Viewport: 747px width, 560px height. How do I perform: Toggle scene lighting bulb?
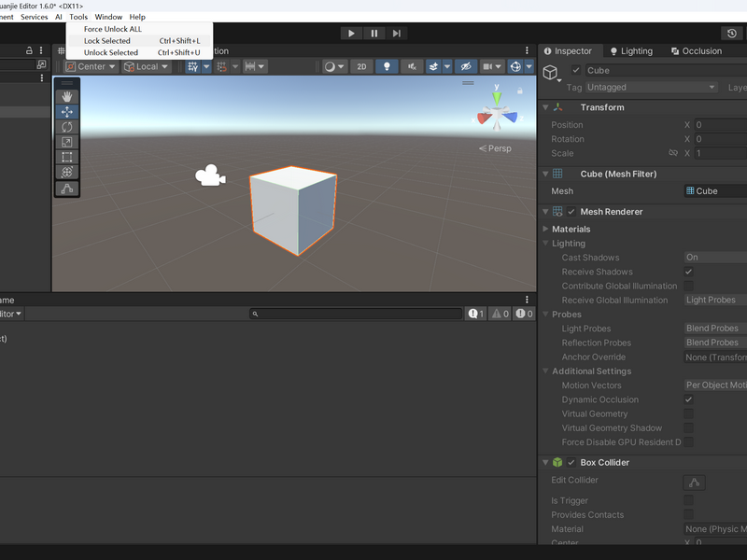point(387,66)
